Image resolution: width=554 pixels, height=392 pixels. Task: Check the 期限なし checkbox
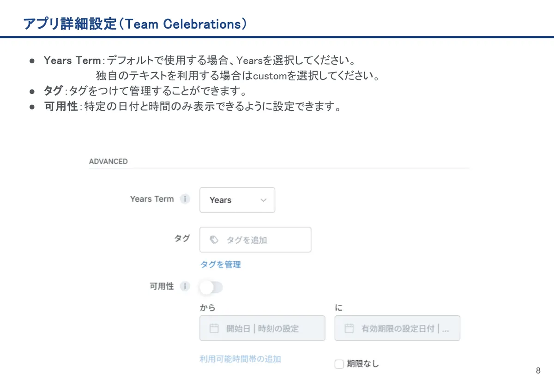pyautogui.click(x=339, y=364)
